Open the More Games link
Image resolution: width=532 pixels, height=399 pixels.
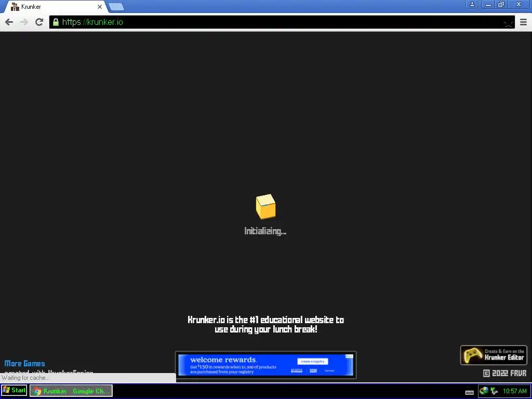tap(25, 364)
